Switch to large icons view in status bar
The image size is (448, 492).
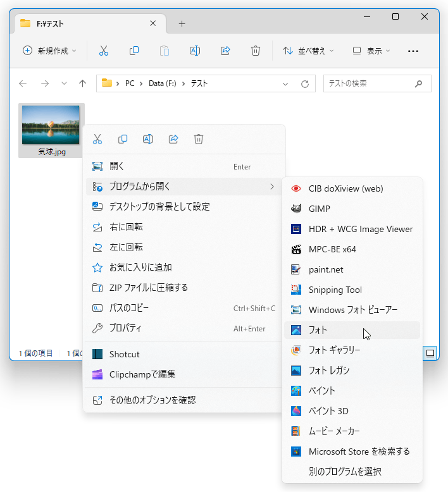point(430,353)
